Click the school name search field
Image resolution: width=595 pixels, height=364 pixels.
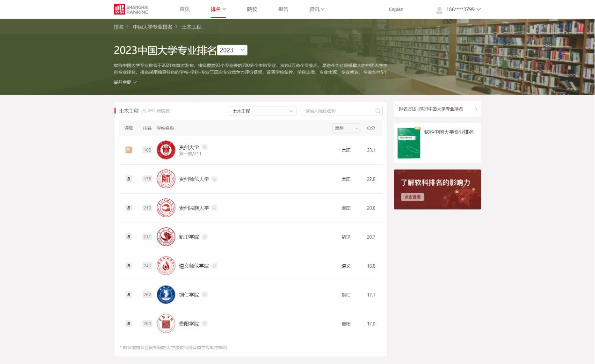(338, 111)
